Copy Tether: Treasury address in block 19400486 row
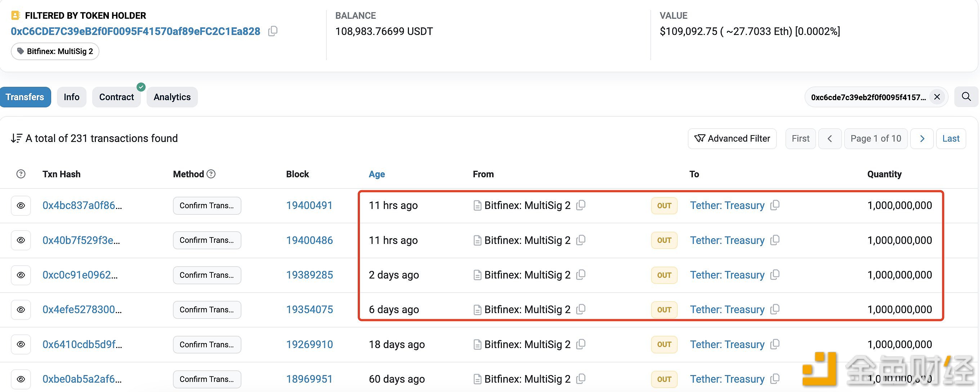 pos(775,240)
